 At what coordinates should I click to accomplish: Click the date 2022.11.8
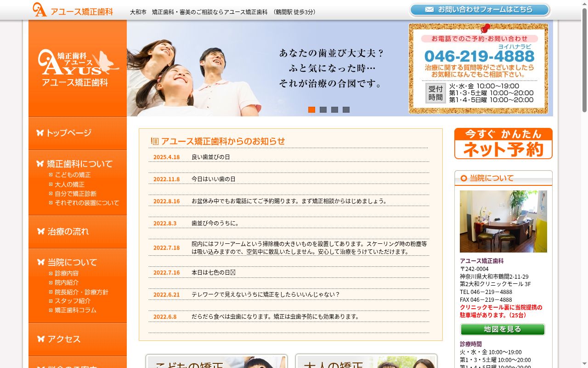pyautogui.click(x=166, y=179)
